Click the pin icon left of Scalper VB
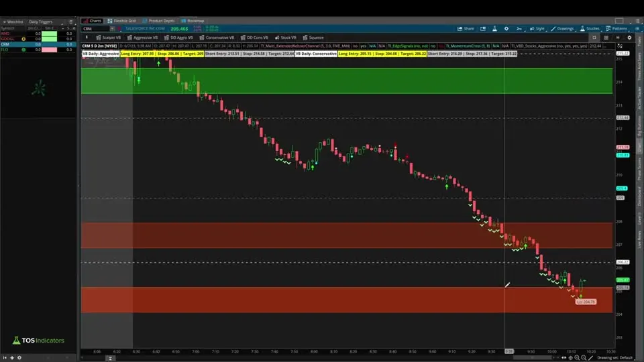644x362 pixels. tap(87, 38)
